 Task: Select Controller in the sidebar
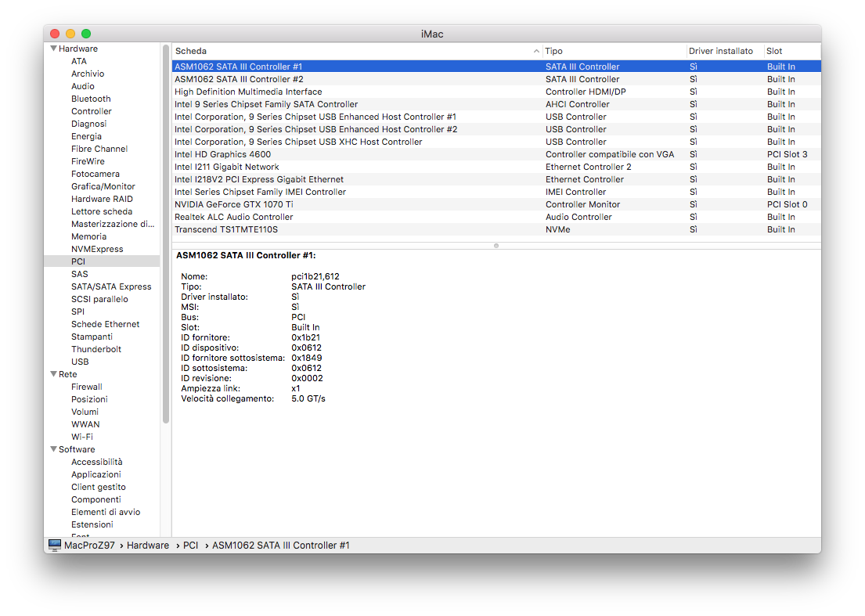click(91, 111)
